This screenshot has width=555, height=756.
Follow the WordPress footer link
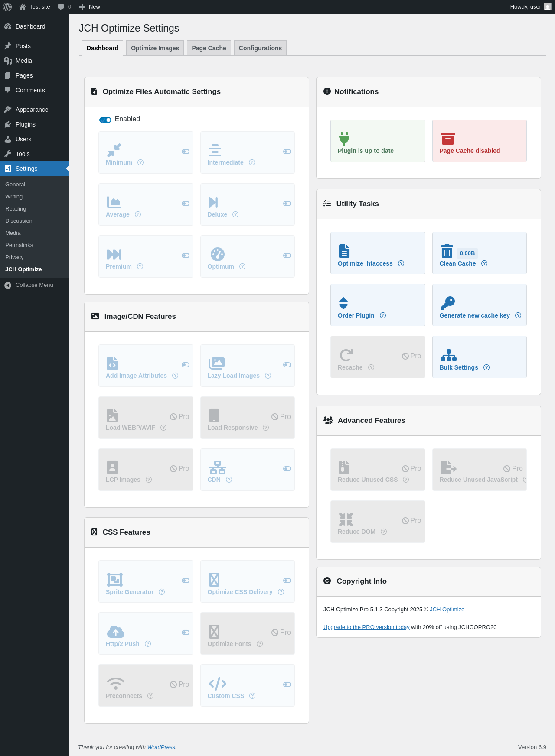161,747
